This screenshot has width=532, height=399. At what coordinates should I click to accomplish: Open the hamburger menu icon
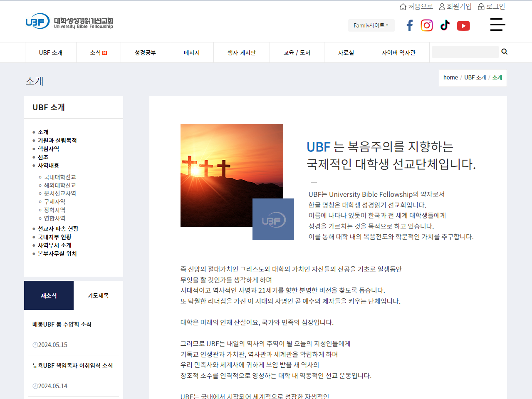click(497, 25)
